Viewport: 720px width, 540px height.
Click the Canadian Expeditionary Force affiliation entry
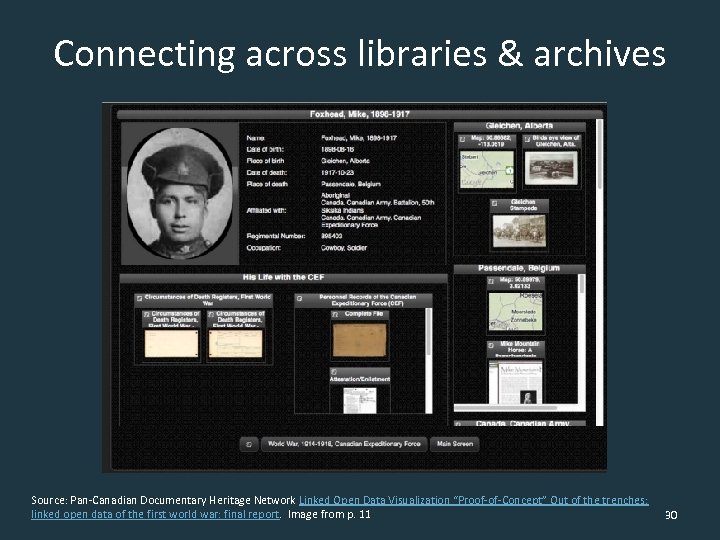371,221
